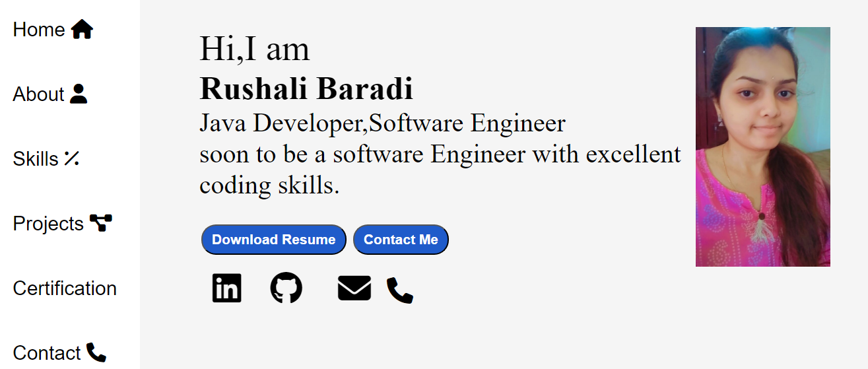868x369 pixels.
Task: Go to the Home section
Action: 39,30
